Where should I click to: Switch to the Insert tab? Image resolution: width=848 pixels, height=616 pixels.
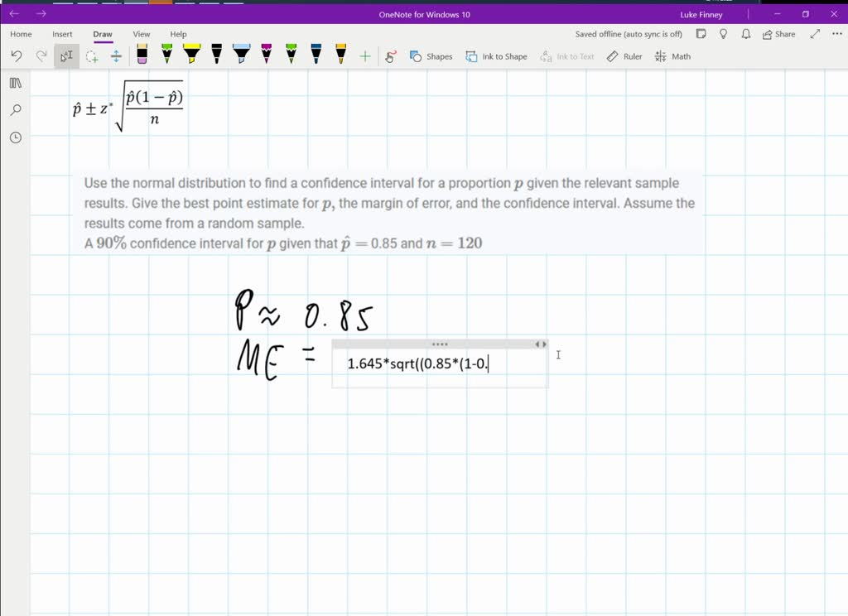pyautogui.click(x=62, y=34)
